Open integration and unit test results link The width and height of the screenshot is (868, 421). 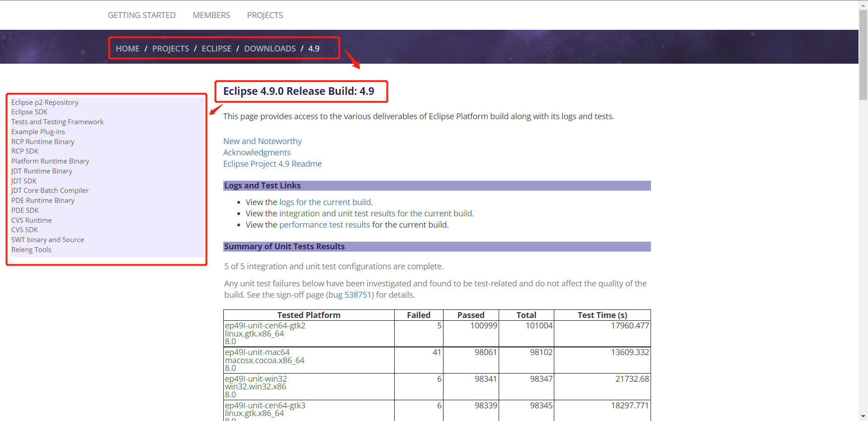point(376,214)
